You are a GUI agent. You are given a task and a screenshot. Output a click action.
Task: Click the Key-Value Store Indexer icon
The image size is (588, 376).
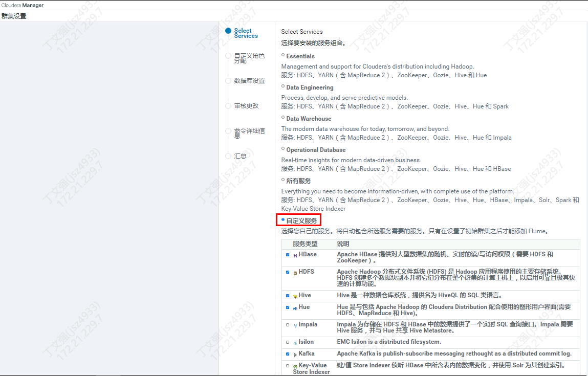click(295, 366)
